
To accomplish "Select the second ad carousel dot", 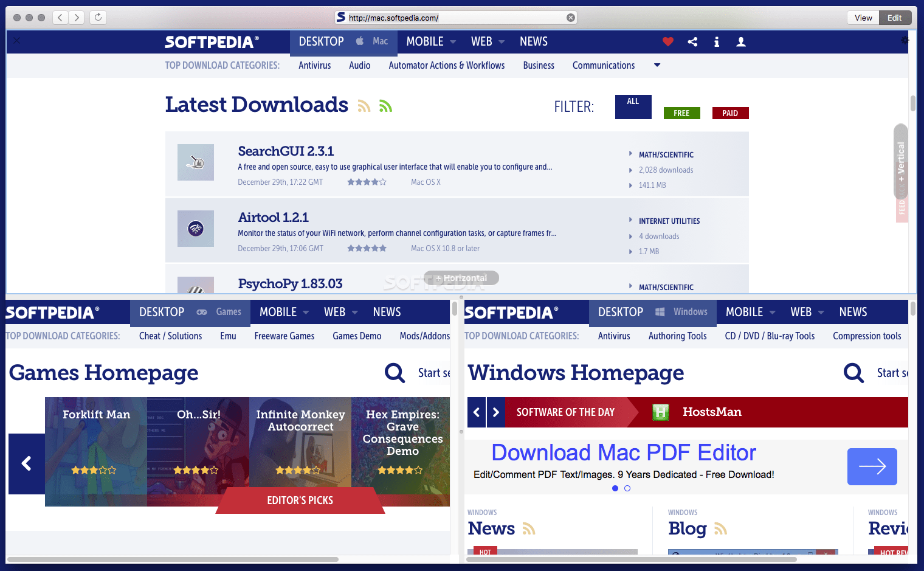I will (627, 488).
